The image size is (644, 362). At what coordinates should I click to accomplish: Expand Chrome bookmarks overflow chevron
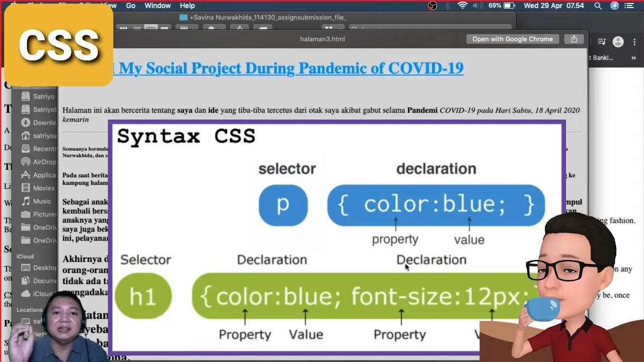coord(634,58)
